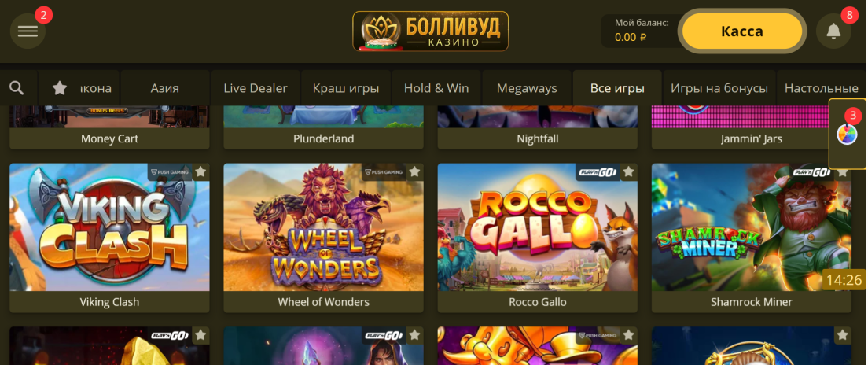Open the Hold & Win tab
The image size is (868, 365).
click(436, 87)
